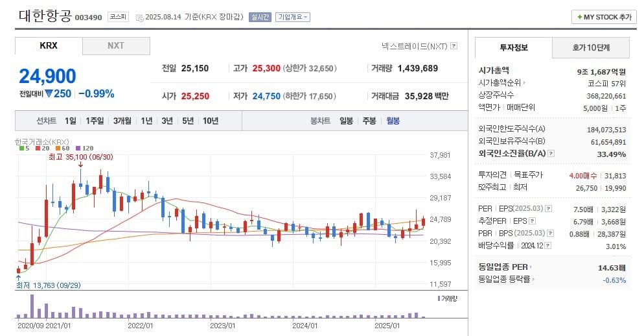Click the red 20-day moving average legend

coord(42,148)
